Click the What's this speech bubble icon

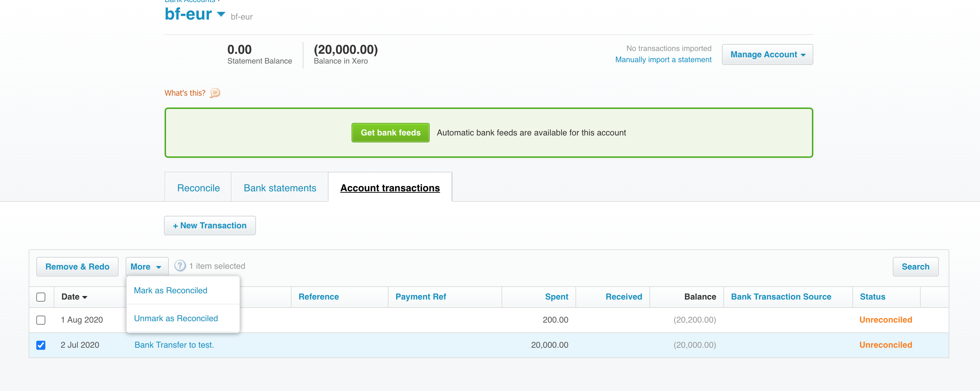pyautogui.click(x=215, y=93)
